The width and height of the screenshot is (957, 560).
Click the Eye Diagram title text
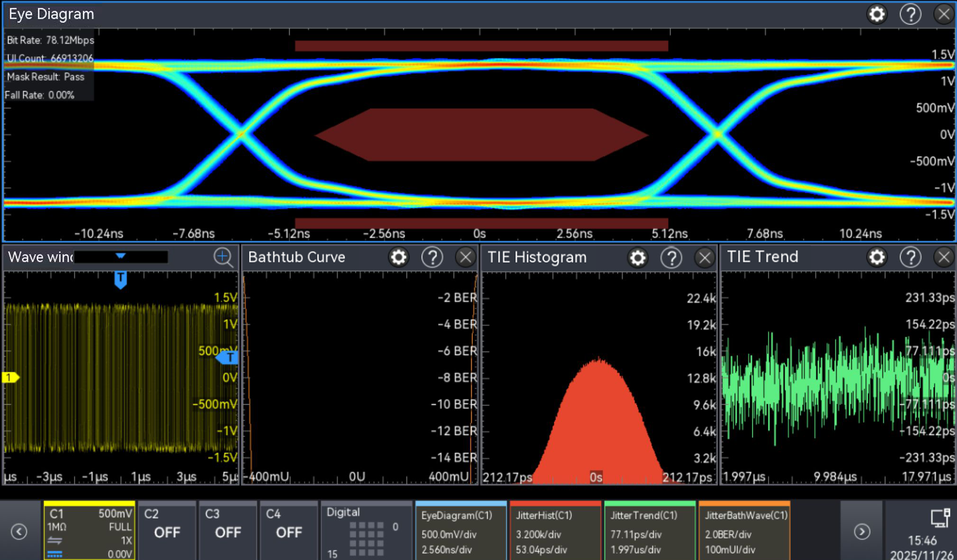pyautogui.click(x=51, y=14)
